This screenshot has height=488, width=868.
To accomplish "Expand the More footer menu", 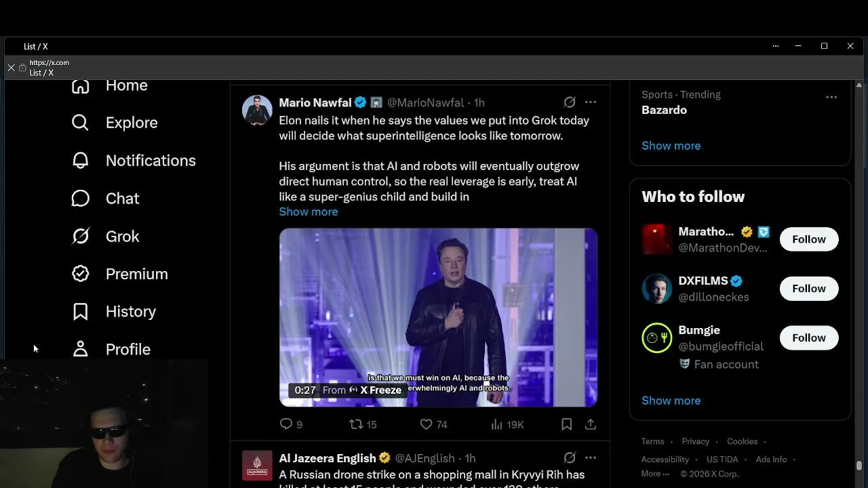I will (x=655, y=474).
